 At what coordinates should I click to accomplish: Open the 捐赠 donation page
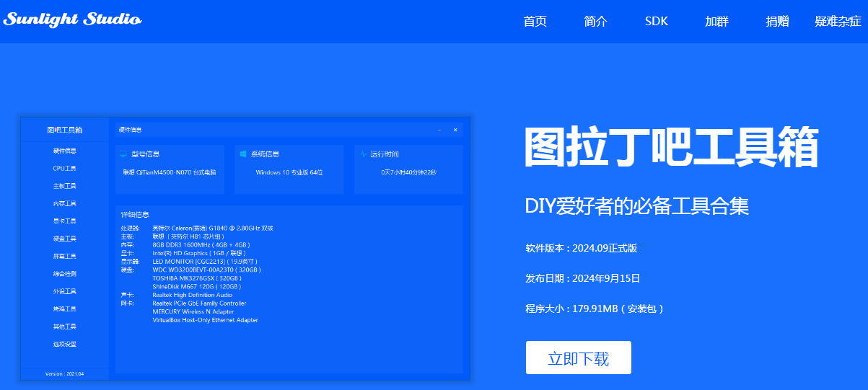(777, 22)
